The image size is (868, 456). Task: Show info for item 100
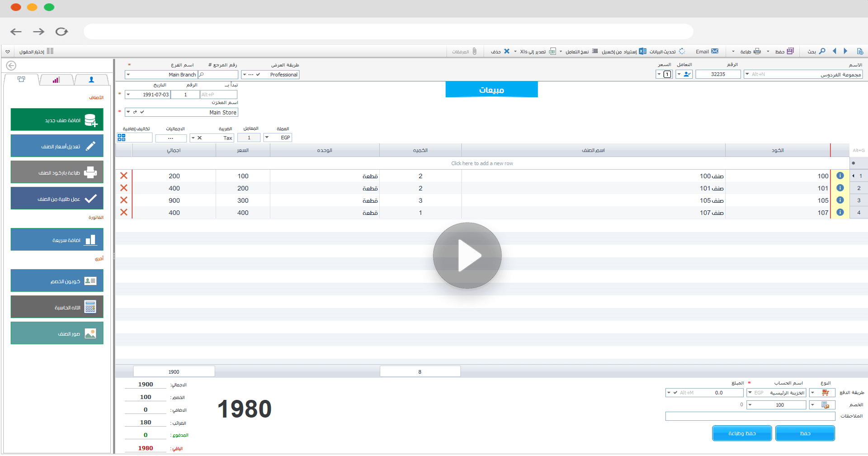(840, 176)
